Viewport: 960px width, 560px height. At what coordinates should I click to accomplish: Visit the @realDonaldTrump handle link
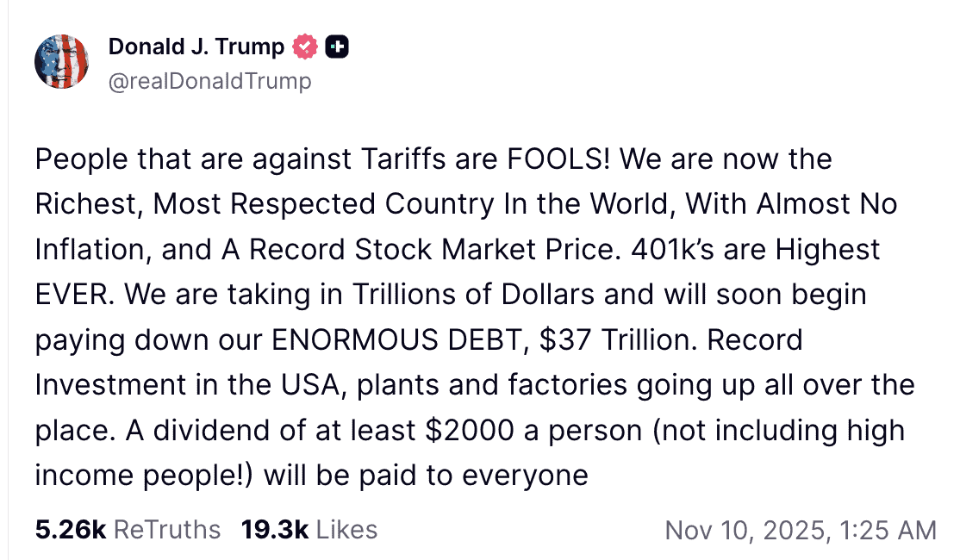pos(209,81)
